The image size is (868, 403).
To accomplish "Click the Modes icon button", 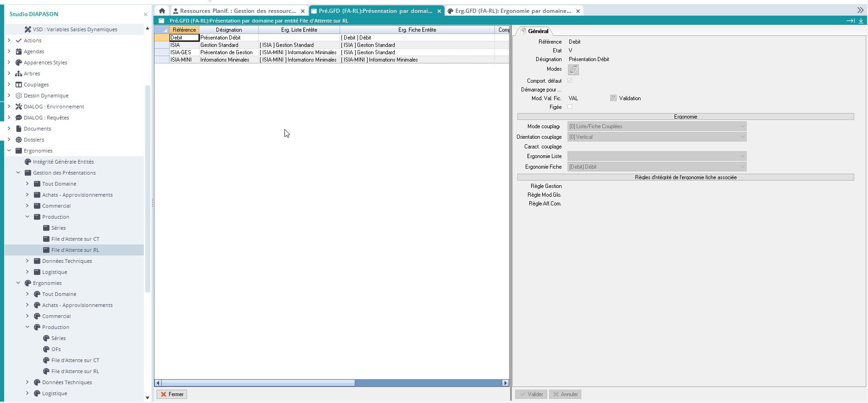I will tap(573, 69).
